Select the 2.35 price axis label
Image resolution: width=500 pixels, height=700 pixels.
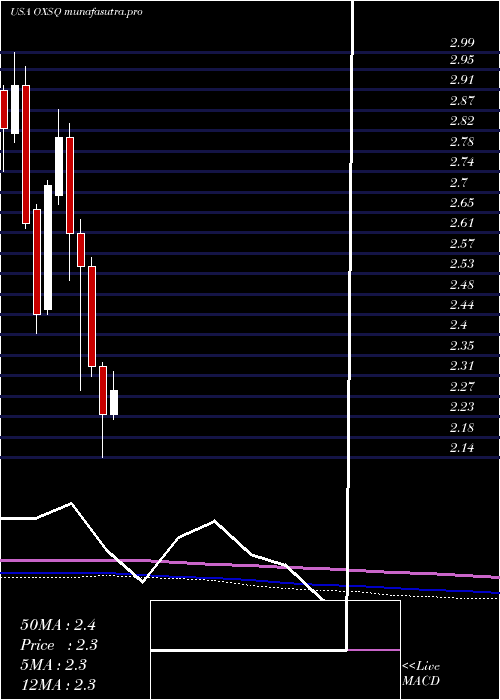(462, 346)
